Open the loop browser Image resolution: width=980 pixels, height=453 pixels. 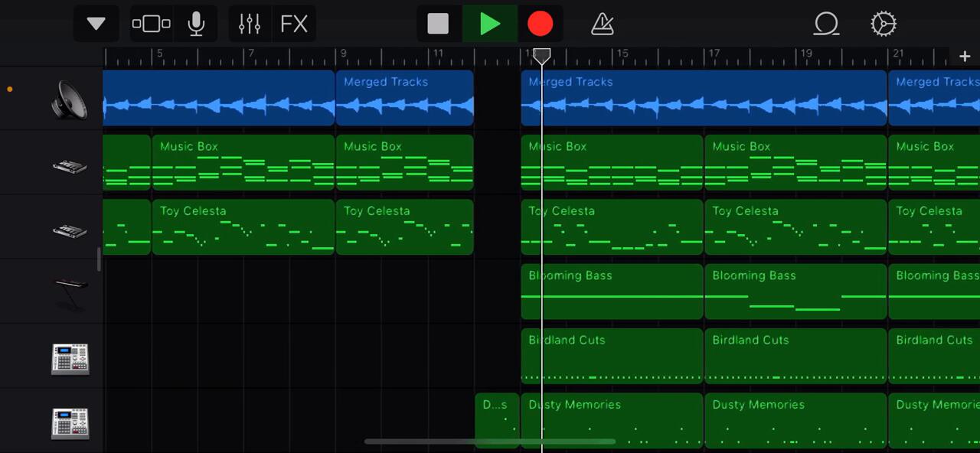coord(826,24)
